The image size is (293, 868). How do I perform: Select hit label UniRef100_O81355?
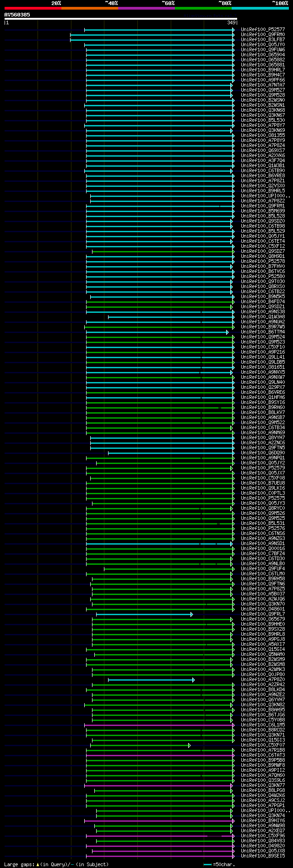pos(263,135)
